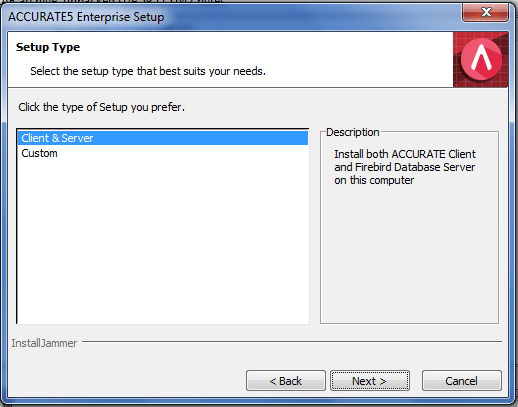Proceed with the Next > button
Viewport: 518px width, 407px height.
click(x=370, y=380)
